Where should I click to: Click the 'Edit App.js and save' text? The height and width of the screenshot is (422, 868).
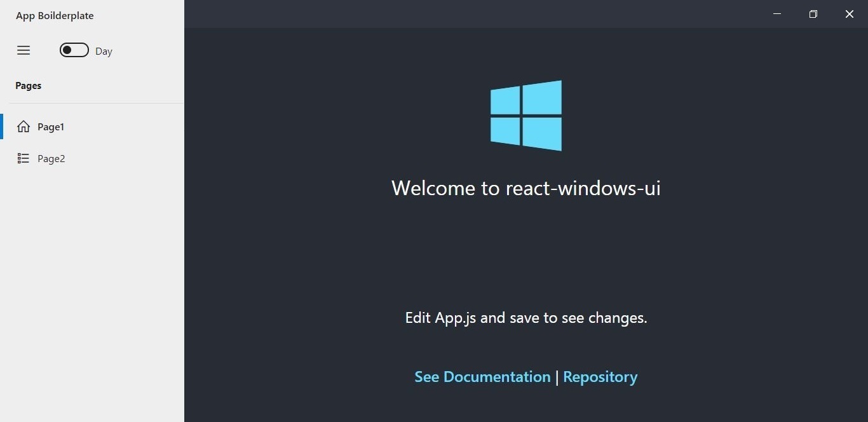tap(526, 318)
